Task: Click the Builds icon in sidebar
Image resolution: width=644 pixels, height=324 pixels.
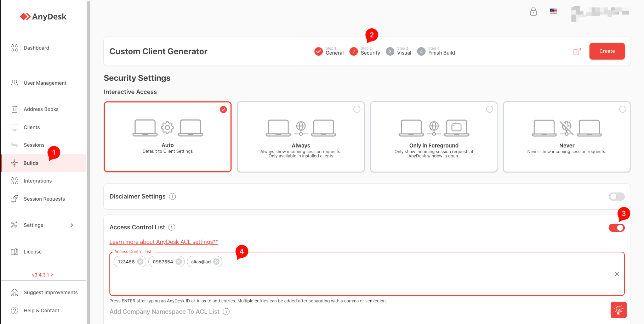Action: (15, 163)
